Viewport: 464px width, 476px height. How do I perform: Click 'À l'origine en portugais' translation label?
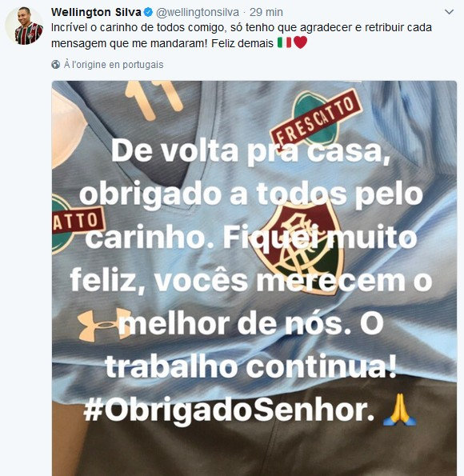click(x=114, y=65)
